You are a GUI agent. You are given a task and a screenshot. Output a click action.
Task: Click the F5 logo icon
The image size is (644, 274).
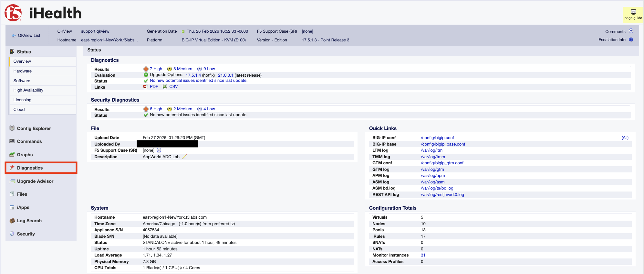[13, 13]
